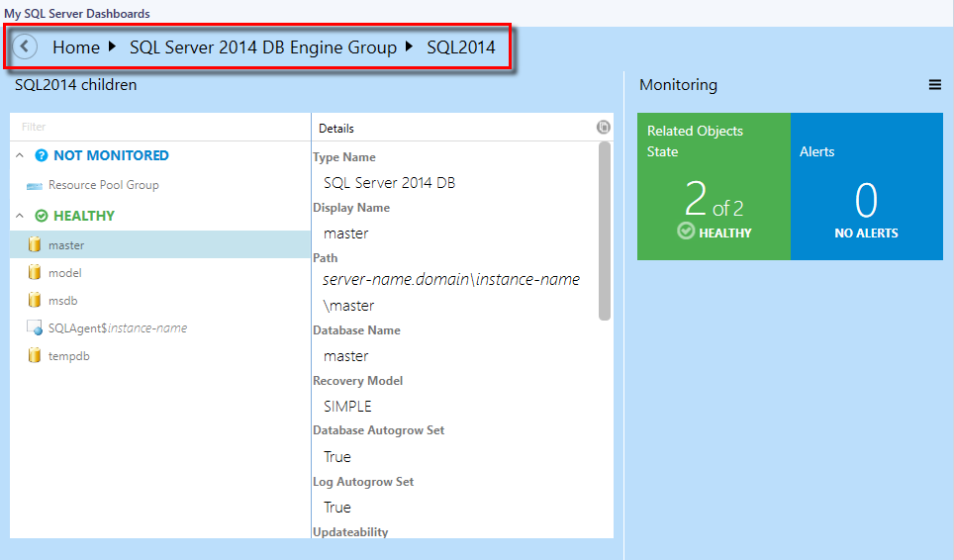Click the Details vertical scrollbar thumb
The width and height of the screenshot is (954, 560).
point(604,232)
